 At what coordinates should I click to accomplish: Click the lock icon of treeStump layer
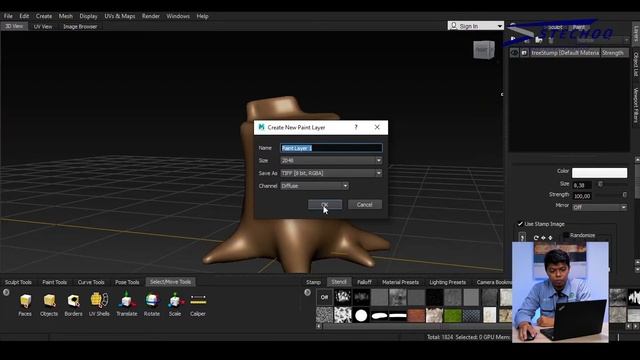(524, 53)
